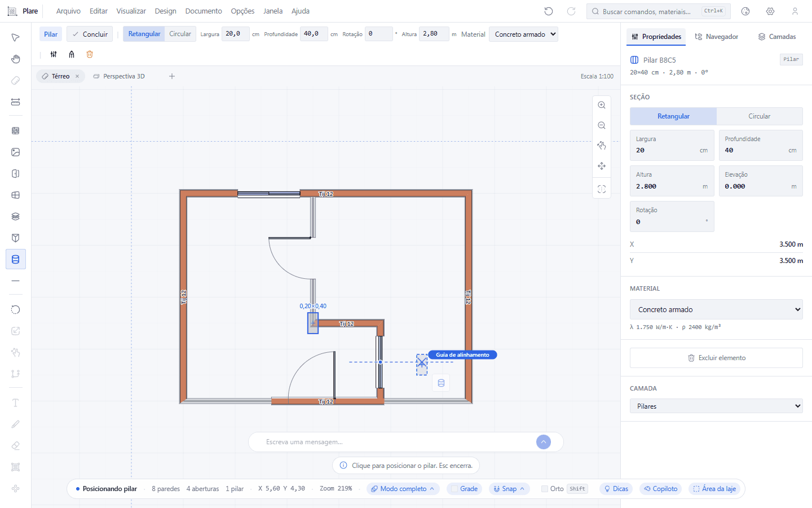Open the settings gear icon
The image size is (812, 508).
pyautogui.click(x=770, y=11)
